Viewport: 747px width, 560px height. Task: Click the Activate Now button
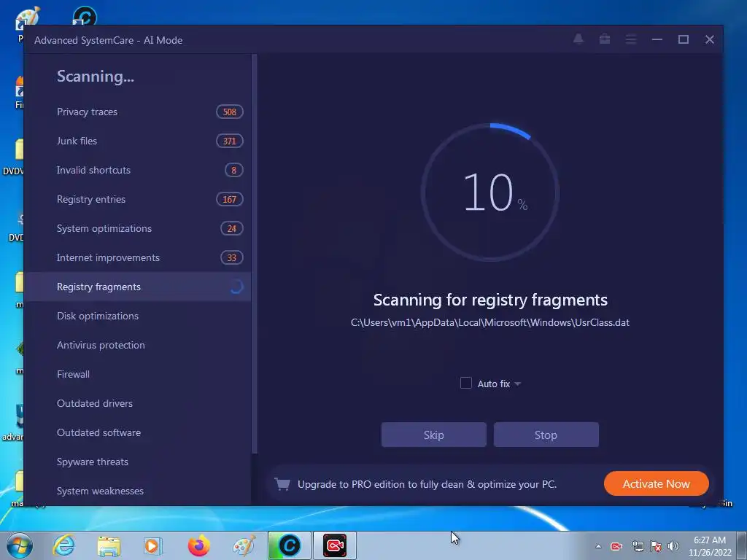click(656, 484)
